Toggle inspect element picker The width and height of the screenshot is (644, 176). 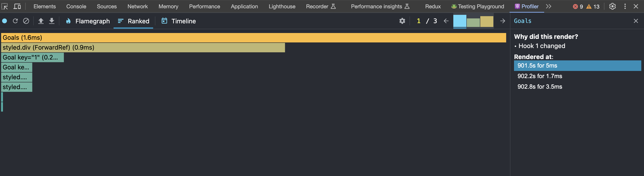[x=5, y=7]
